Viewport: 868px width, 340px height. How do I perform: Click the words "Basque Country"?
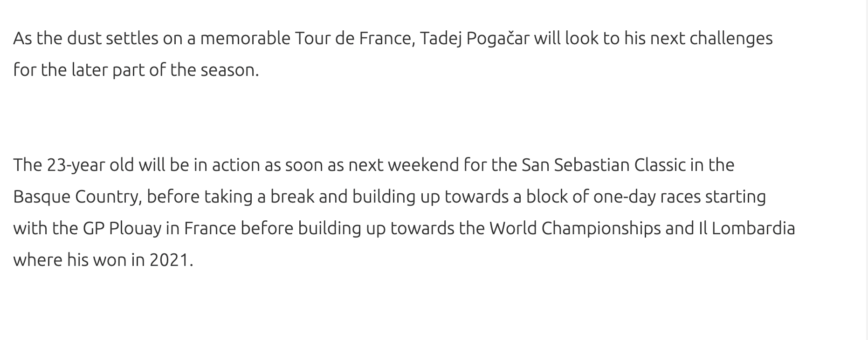tap(77, 197)
